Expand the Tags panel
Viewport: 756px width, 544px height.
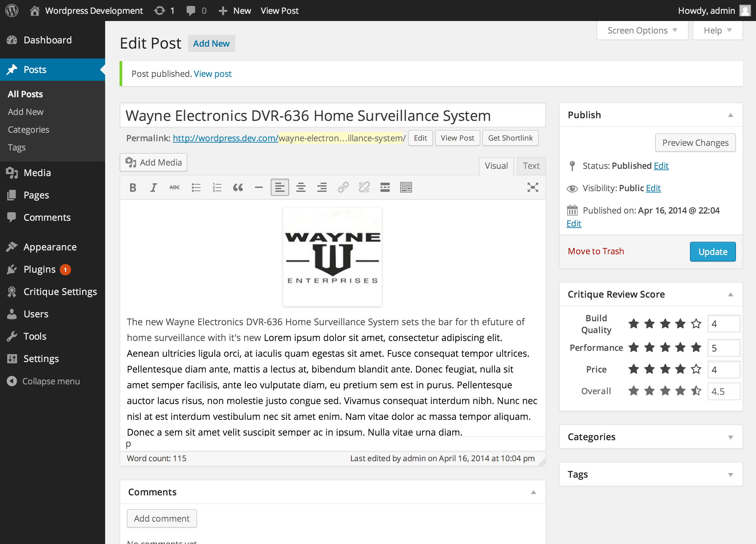[x=730, y=475]
